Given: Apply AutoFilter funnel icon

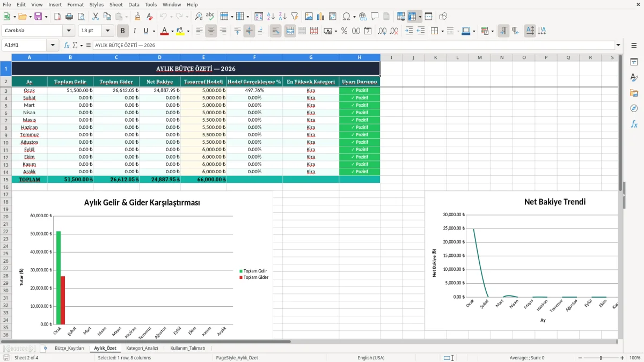Looking at the screenshot, I should pos(295,17).
